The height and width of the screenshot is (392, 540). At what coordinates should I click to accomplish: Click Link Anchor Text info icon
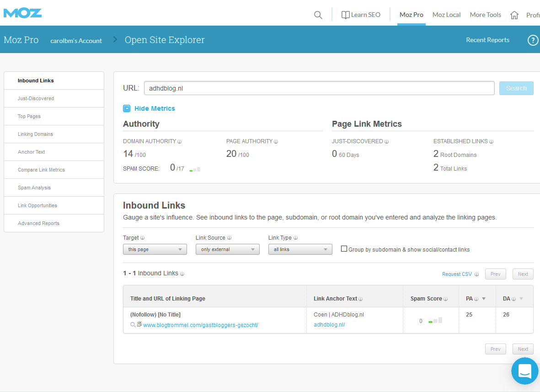point(361,299)
